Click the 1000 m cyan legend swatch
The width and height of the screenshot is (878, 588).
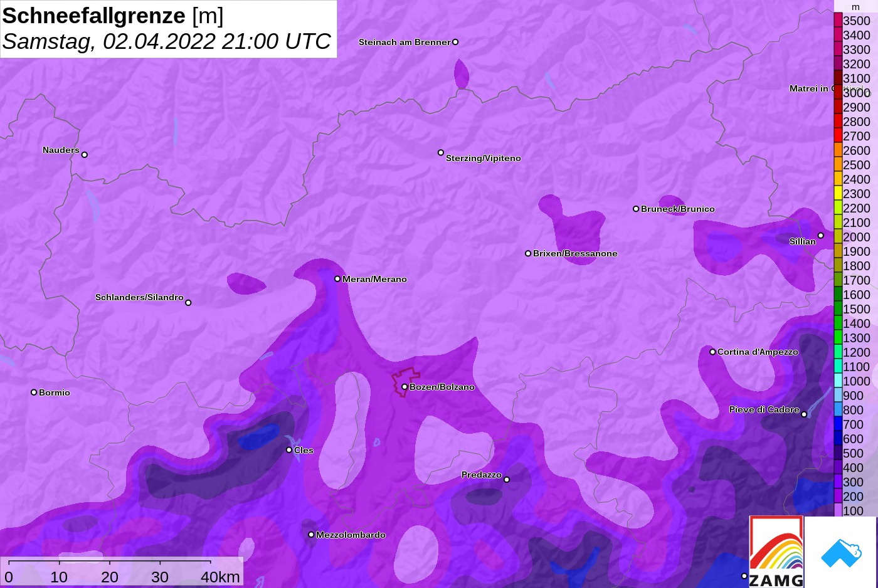pyautogui.click(x=838, y=381)
